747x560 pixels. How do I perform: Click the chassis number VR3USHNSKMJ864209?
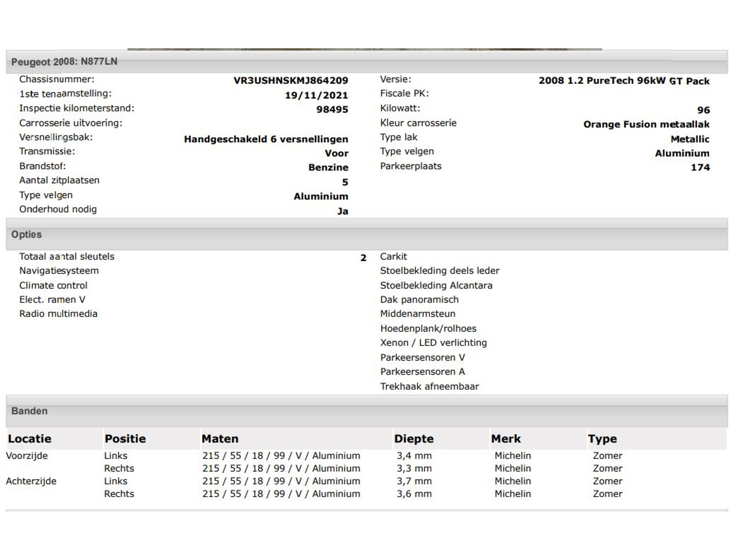click(x=291, y=80)
